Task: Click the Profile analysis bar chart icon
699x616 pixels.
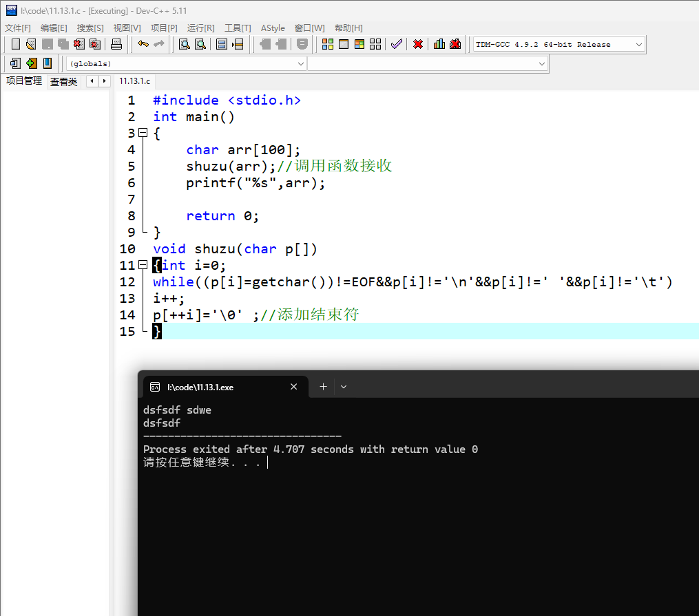Action: tap(439, 44)
